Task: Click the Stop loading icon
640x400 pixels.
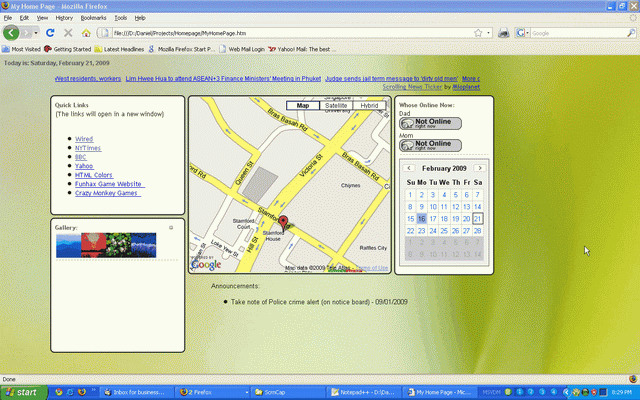Action: [68, 33]
